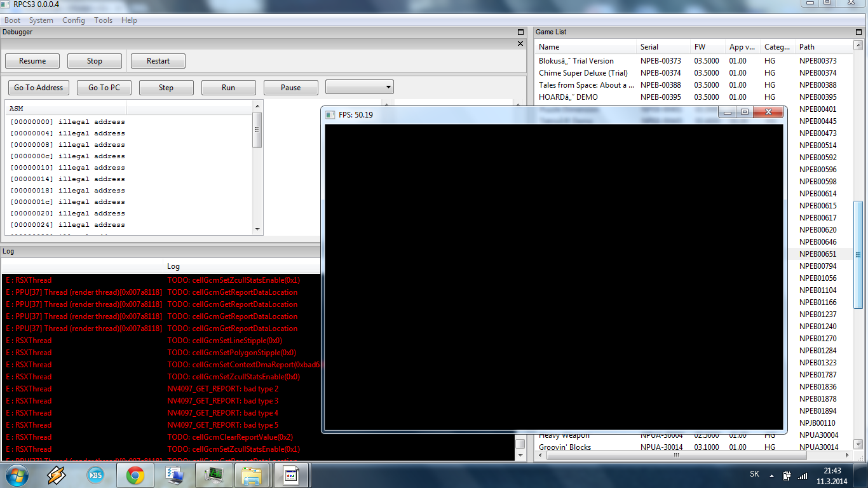Select the Groovin' Blocks game row
Screen dimensions: 868x488
[694, 447]
